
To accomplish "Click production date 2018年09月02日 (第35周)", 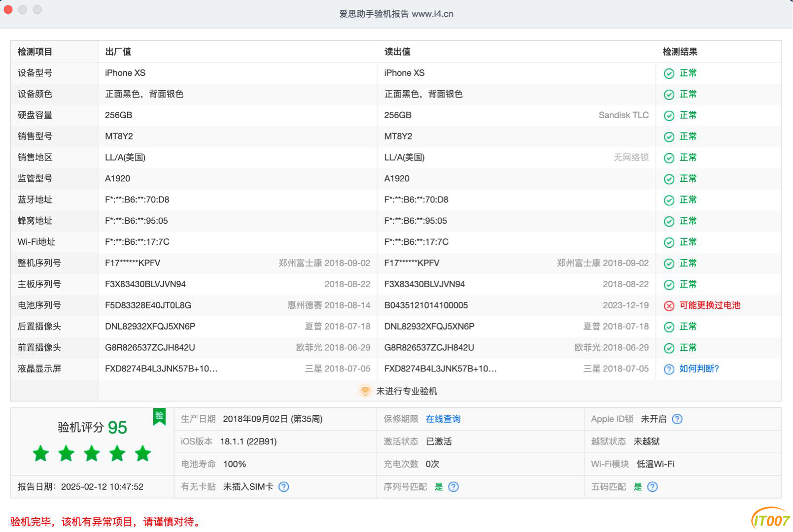I will pyautogui.click(x=273, y=419).
